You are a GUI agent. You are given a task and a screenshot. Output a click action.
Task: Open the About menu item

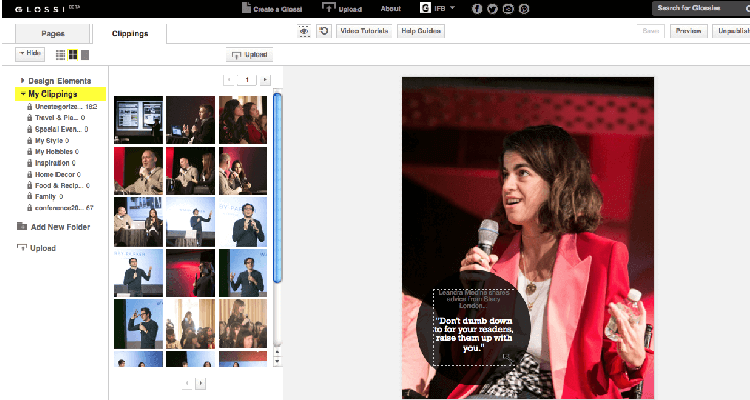pos(390,8)
